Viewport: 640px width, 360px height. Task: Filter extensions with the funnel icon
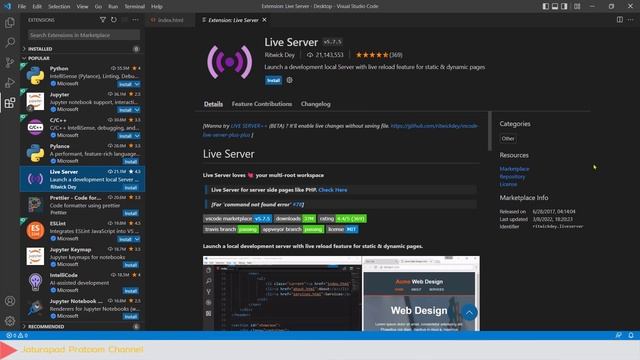click(103, 20)
